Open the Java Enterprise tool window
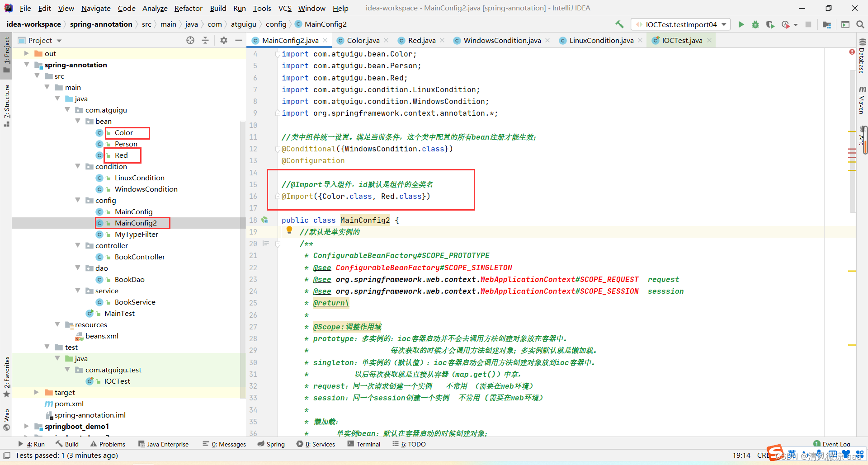 pyautogui.click(x=163, y=444)
